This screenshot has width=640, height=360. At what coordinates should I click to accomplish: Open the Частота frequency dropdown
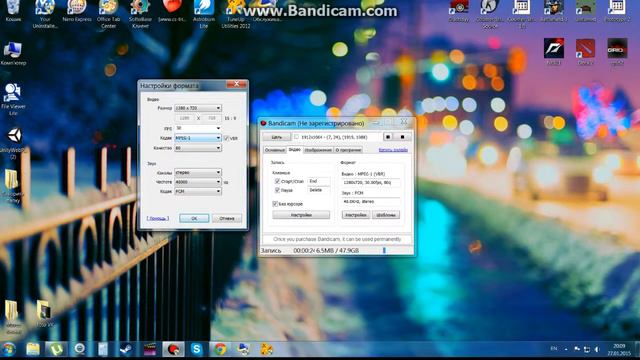[198, 182]
